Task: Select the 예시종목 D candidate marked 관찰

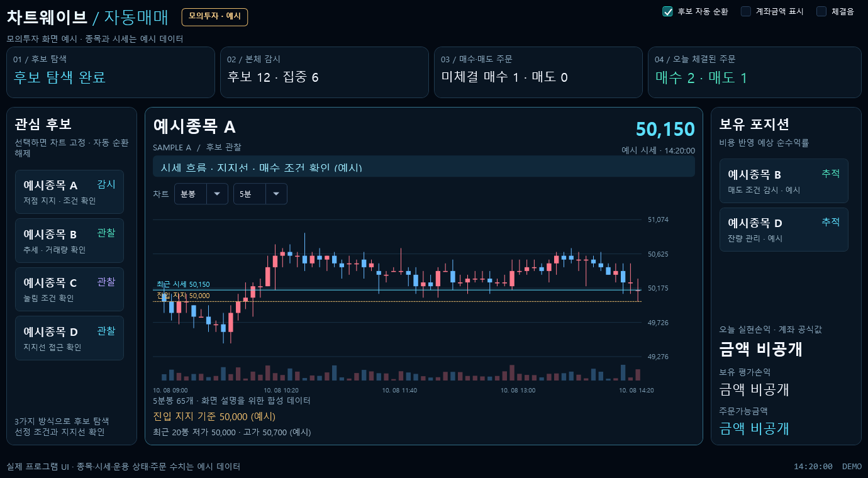Action: 69,338
